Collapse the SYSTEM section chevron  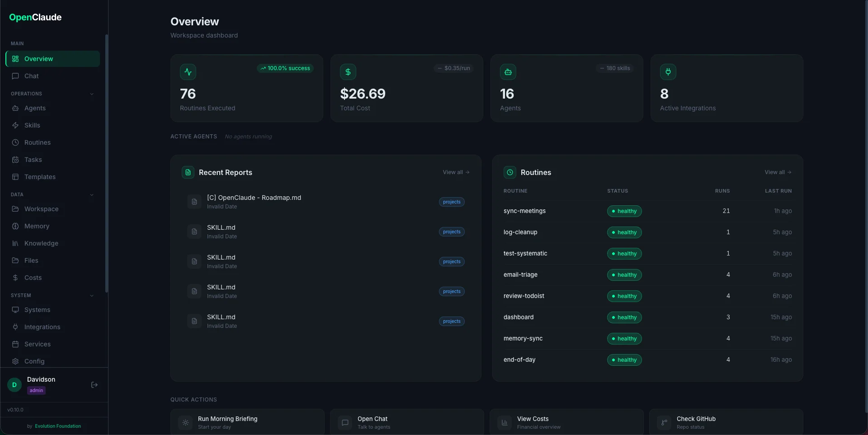[92, 296]
